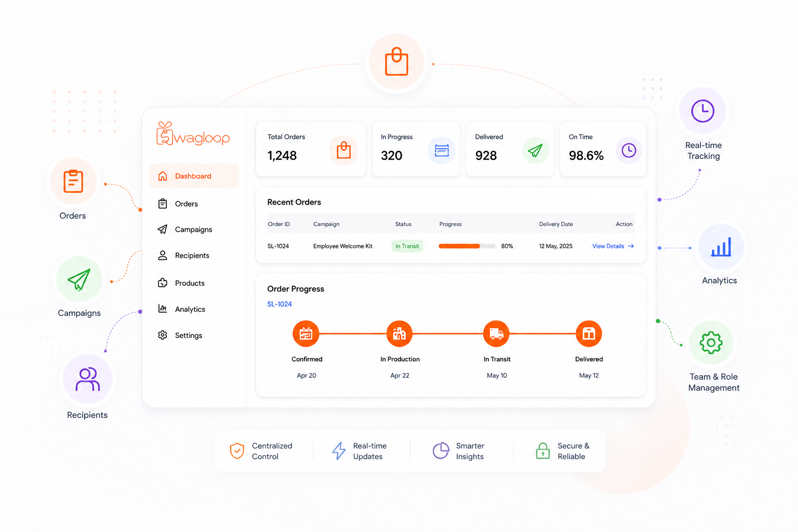
Task: Open Products in the sidebar
Action: pos(193,283)
